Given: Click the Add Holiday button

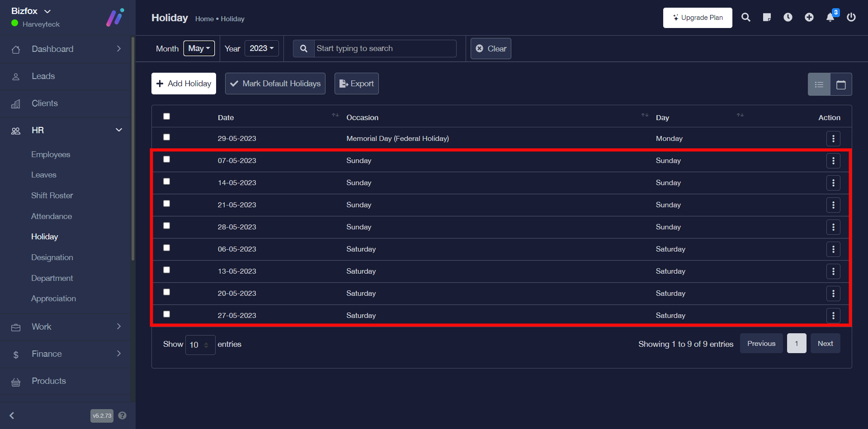Looking at the screenshot, I should pos(184,84).
